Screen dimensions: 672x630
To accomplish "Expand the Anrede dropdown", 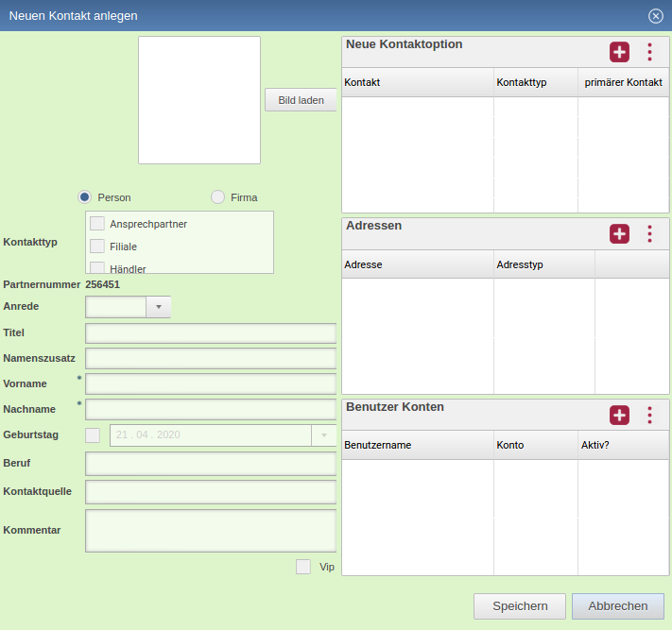I will pos(158,307).
